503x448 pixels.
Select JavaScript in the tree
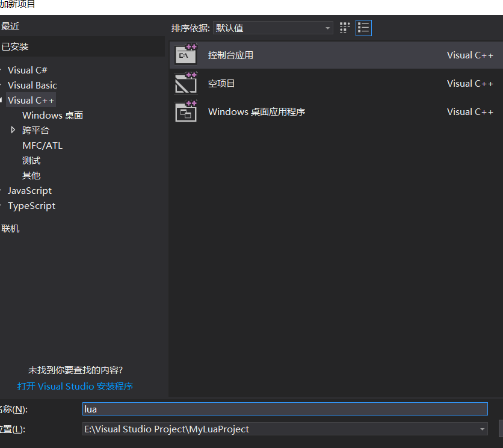(x=29, y=191)
